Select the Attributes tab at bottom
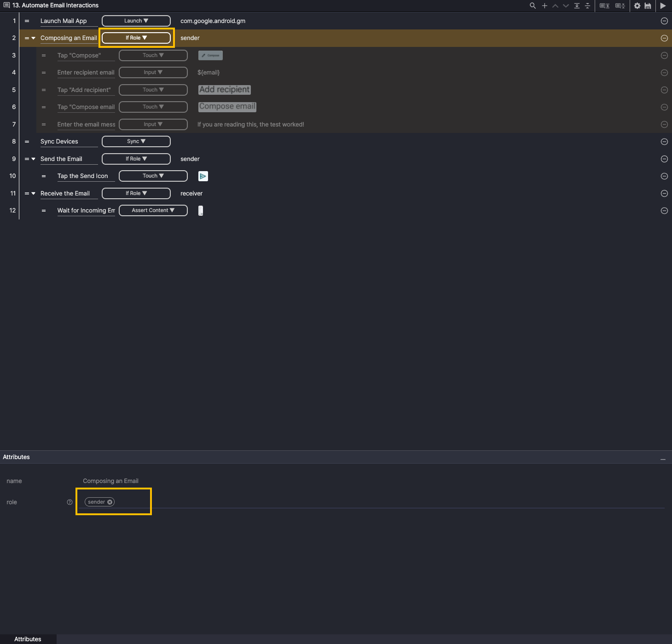The image size is (672, 644). pyautogui.click(x=28, y=639)
